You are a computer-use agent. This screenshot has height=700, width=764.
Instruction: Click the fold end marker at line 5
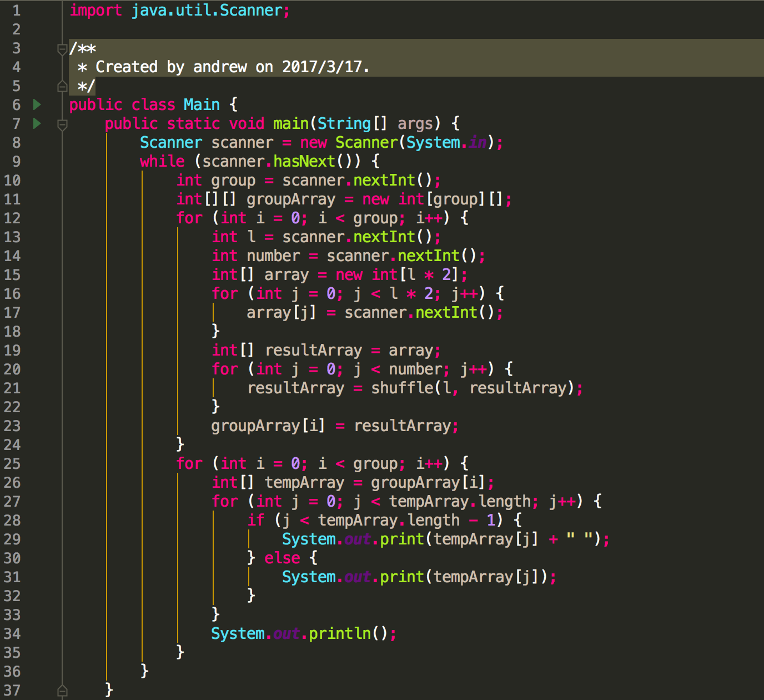click(62, 86)
